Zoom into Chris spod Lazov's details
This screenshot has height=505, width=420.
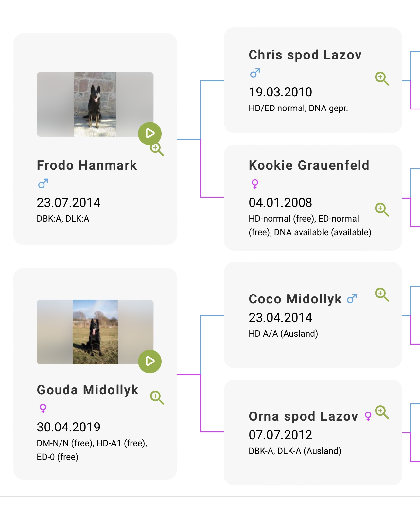click(382, 78)
